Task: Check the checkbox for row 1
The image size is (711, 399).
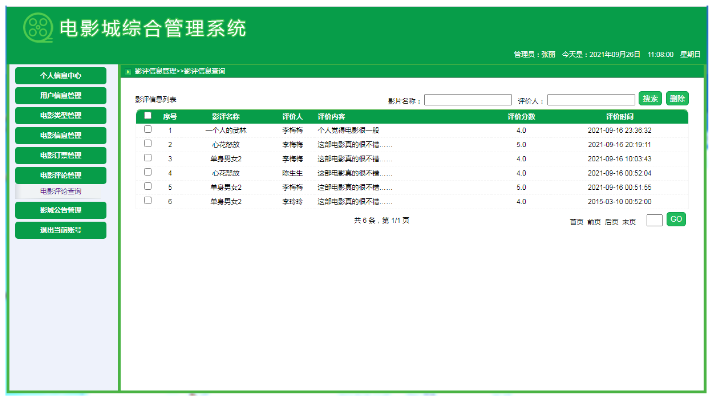Action: coord(148,129)
